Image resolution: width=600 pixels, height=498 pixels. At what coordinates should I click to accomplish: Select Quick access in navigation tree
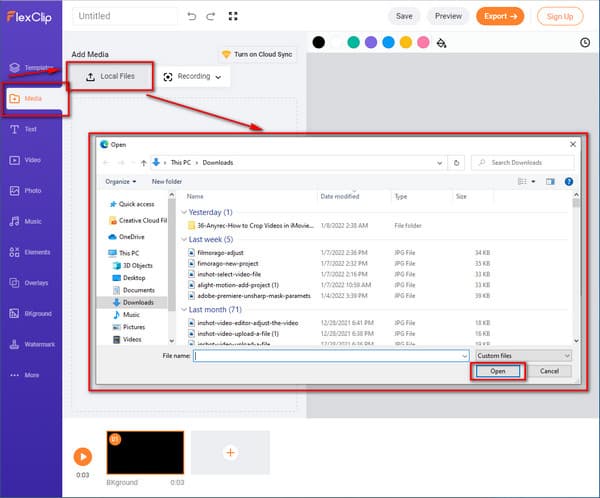[132, 204]
